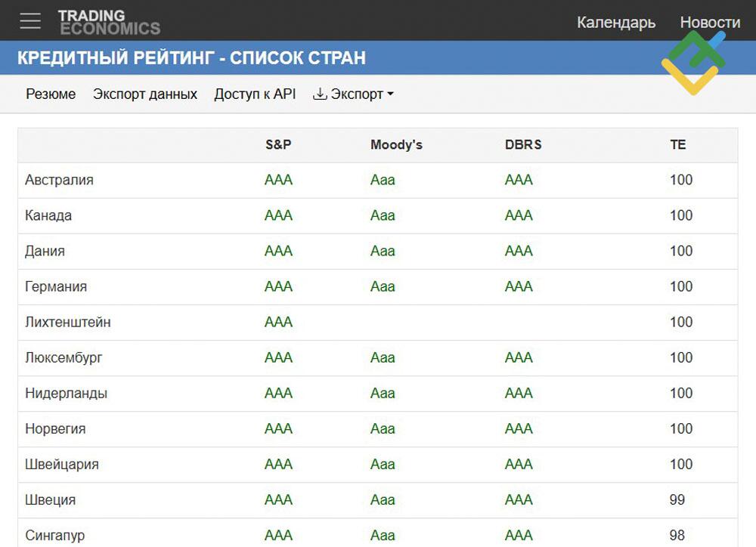
Task: Click Сингапур's S&P AAA rating
Action: (278, 536)
